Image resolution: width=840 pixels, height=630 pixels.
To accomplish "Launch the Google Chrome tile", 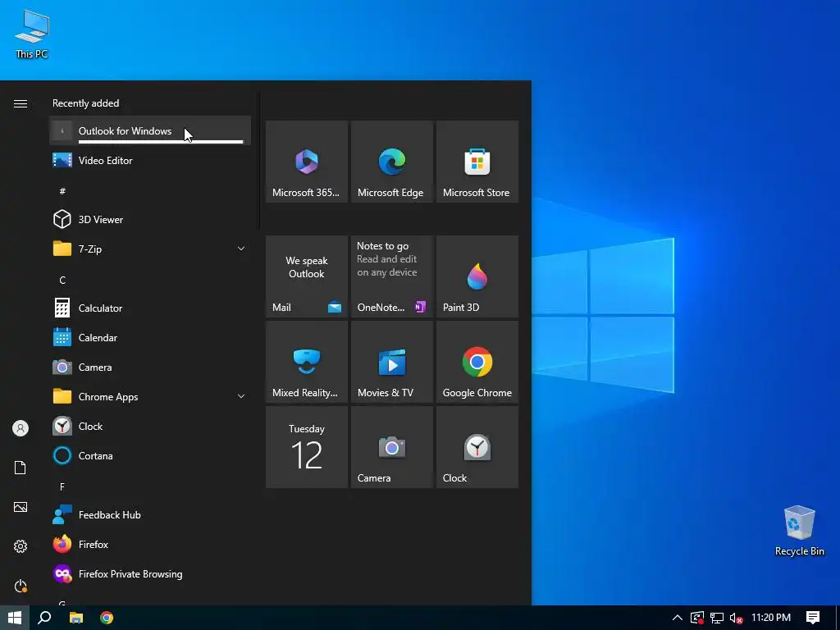I will pos(477,362).
